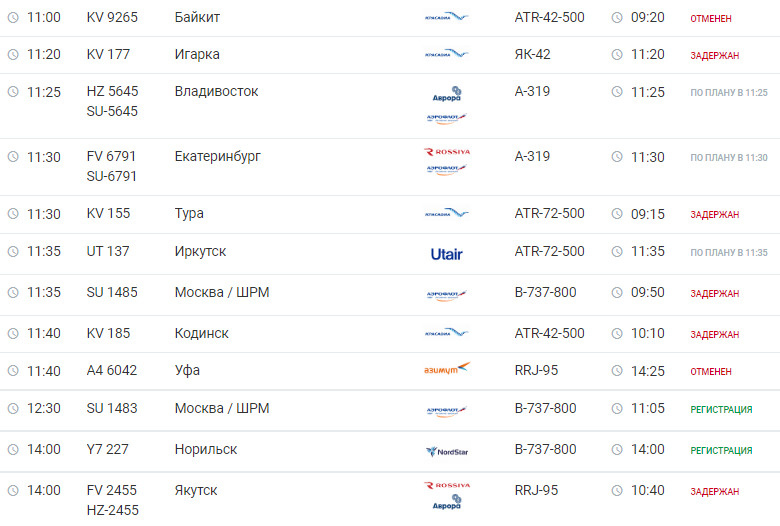The height and width of the screenshot is (526, 780).
Task: Select the Тура destination row
Action: pyautogui.click(x=189, y=213)
